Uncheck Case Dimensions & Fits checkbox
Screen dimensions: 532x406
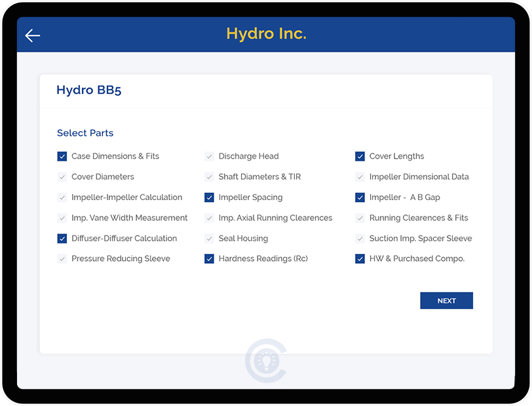pos(62,156)
